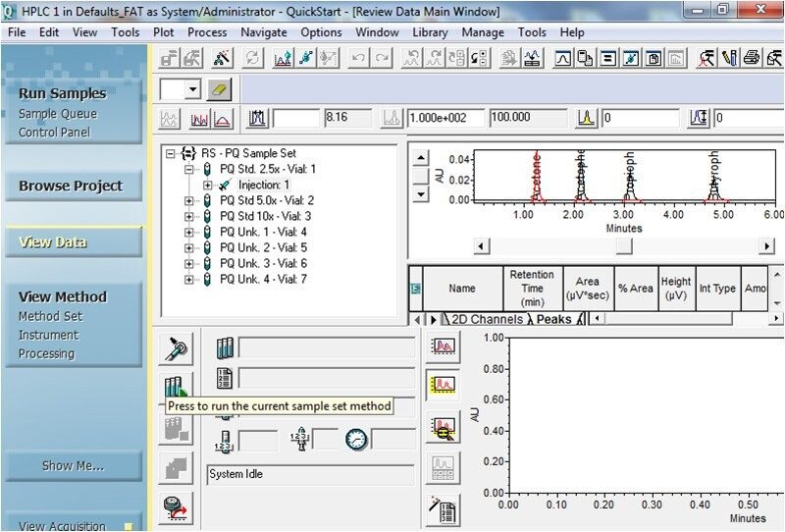Open the Manage menu
The width and height of the screenshot is (785, 532).
483,32
